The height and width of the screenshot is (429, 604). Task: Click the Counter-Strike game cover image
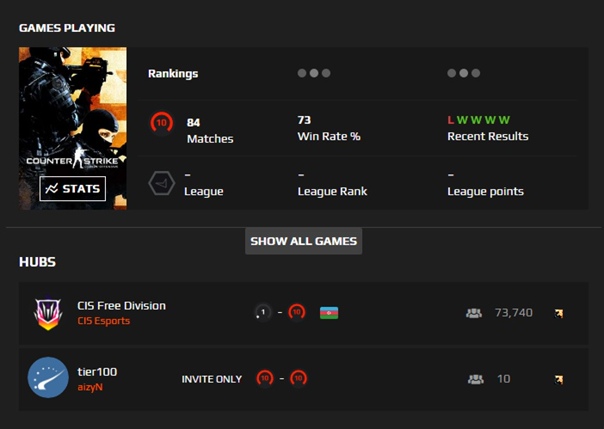pos(72,110)
